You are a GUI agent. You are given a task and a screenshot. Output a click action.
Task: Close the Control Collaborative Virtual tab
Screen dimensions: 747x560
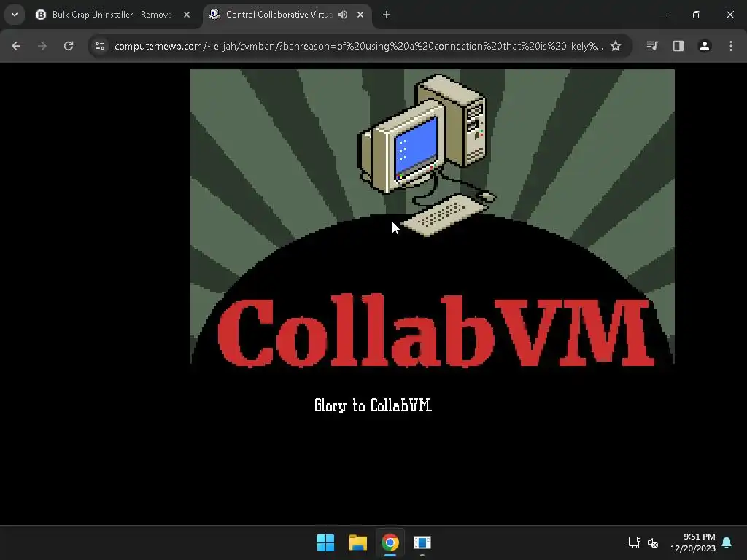pos(360,15)
